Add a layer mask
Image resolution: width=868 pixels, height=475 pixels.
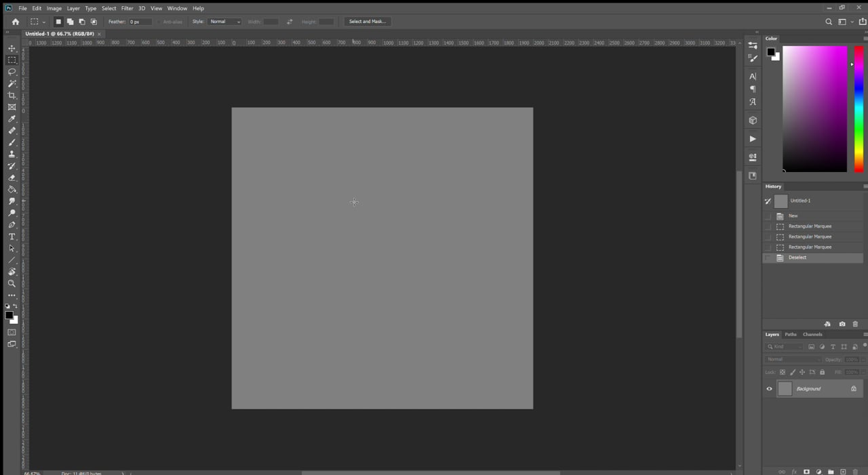point(806,472)
